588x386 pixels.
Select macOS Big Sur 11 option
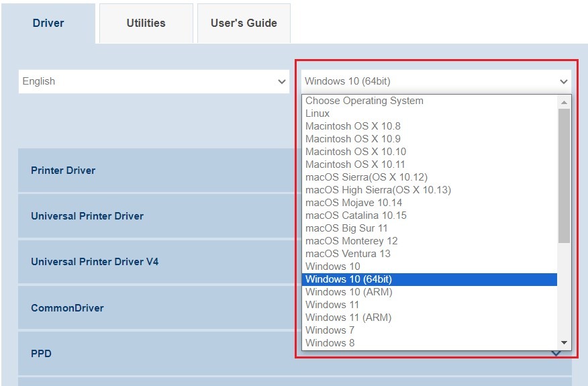click(346, 228)
